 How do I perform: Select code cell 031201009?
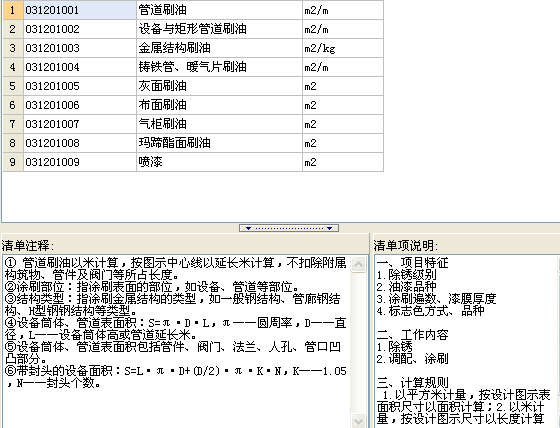[x=80, y=162]
